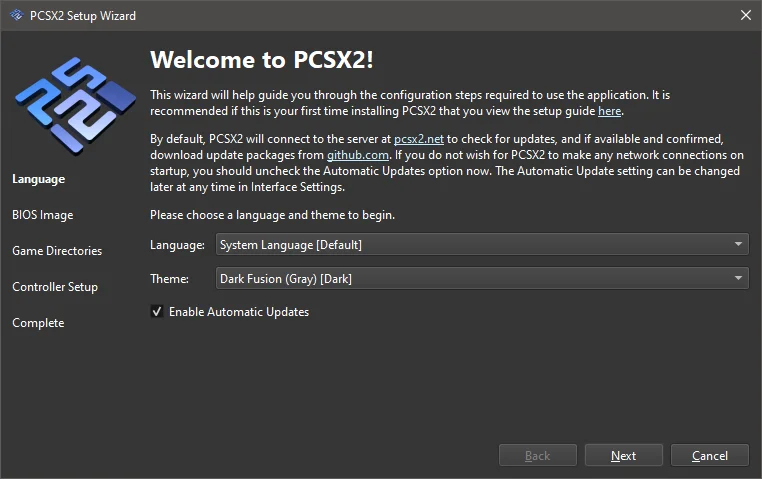Visit the pcsx2.net link

click(418, 139)
